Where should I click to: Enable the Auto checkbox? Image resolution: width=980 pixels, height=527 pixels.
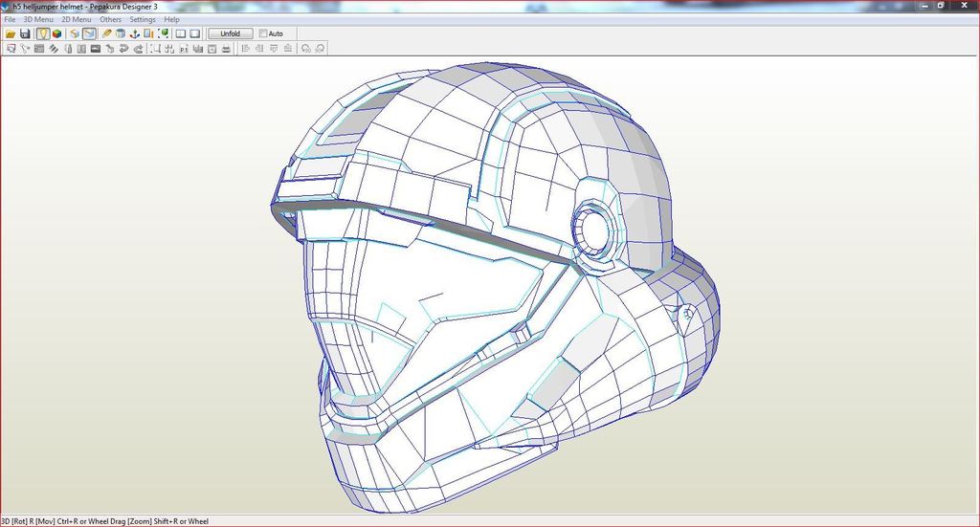tap(263, 33)
